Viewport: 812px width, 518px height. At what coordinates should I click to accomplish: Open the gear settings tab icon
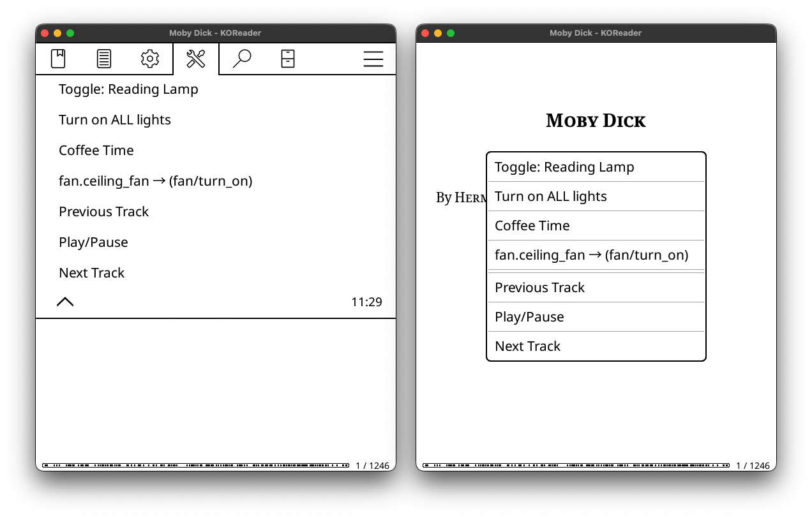(149, 59)
